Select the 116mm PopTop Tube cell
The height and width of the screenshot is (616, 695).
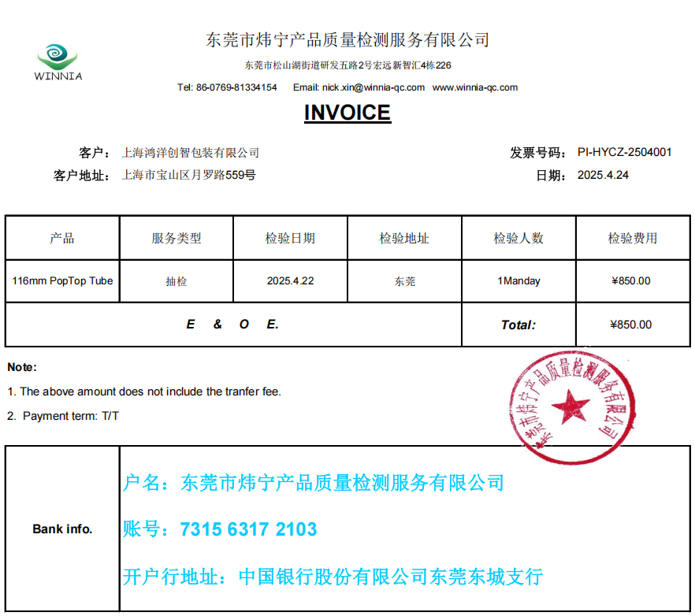pyautogui.click(x=62, y=281)
